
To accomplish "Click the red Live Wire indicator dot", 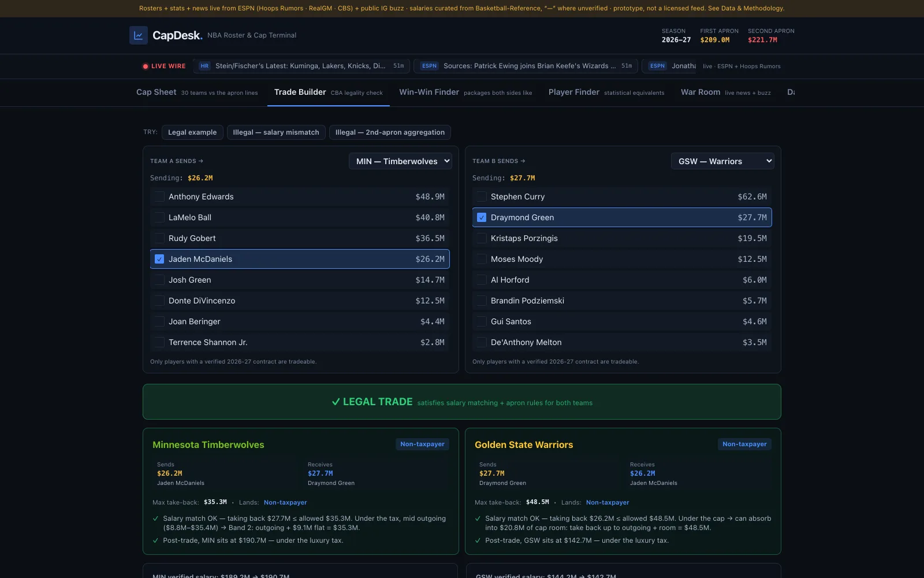I will click(146, 66).
